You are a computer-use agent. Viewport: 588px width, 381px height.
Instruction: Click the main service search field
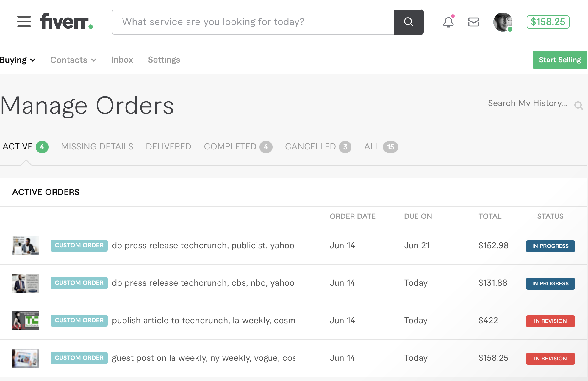pos(253,22)
